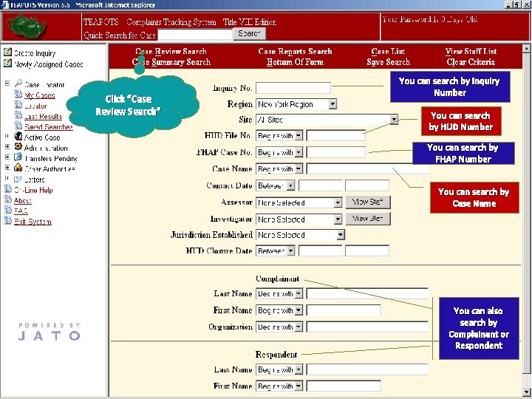Image resolution: width=532 pixels, height=399 pixels.
Task: Open HUD Closure Date Between dropdown
Action: [x=291, y=251]
